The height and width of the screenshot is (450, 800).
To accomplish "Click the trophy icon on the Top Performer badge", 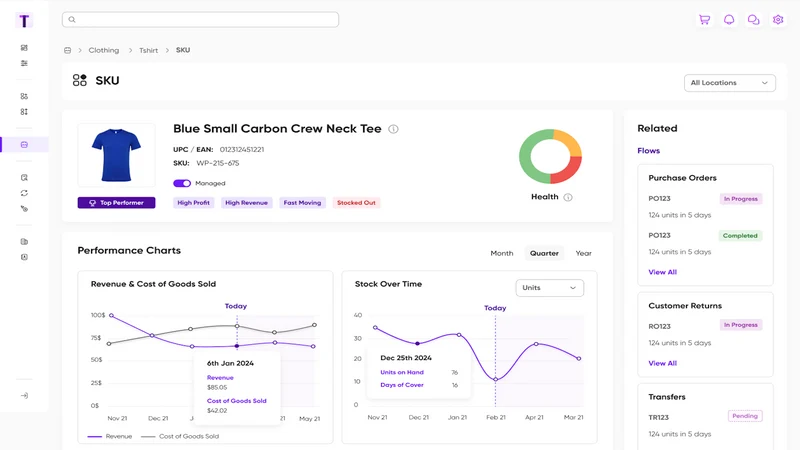I will pyautogui.click(x=93, y=203).
